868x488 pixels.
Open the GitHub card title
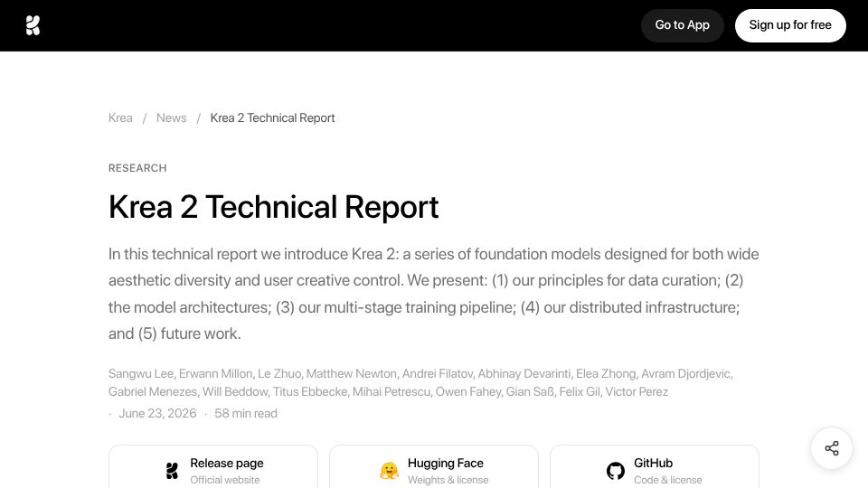653,463
